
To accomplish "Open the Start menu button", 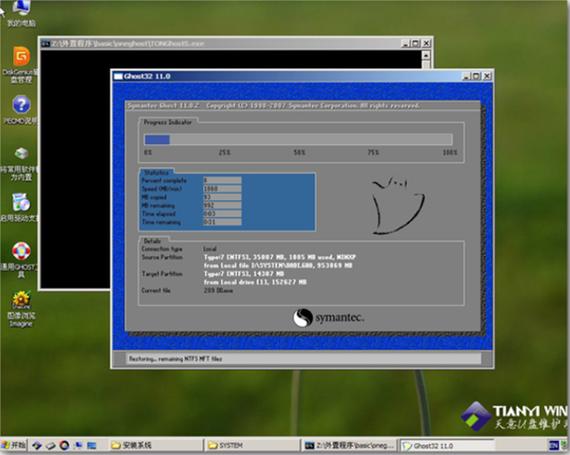I will point(13,445).
